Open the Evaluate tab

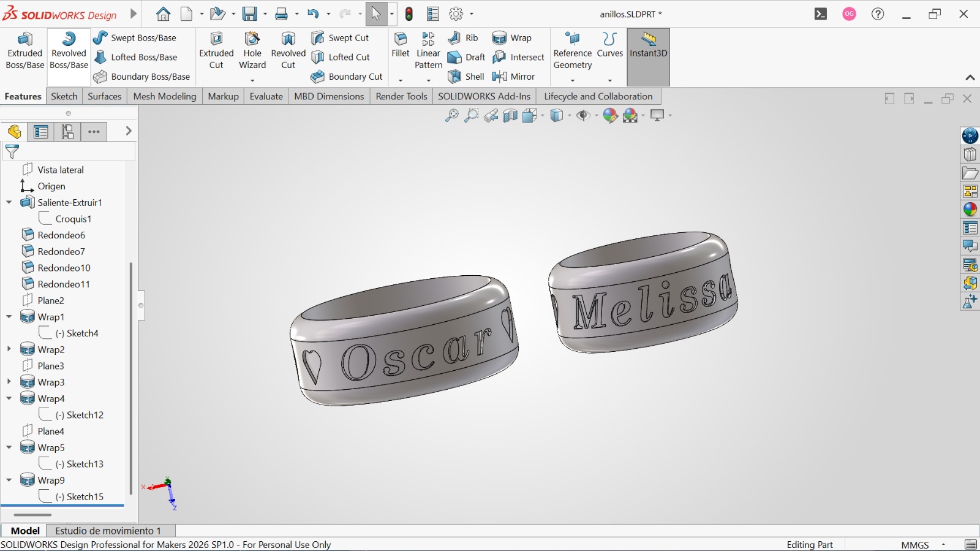266,96
